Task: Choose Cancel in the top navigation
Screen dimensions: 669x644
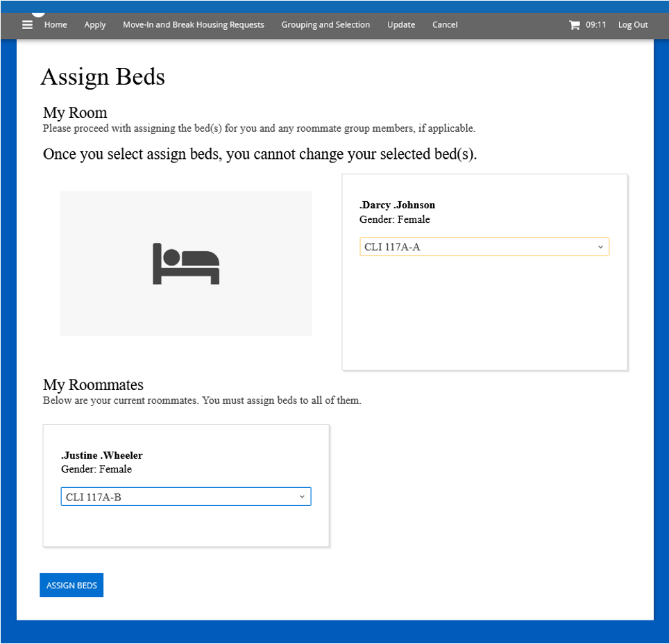Action: (445, 25)
